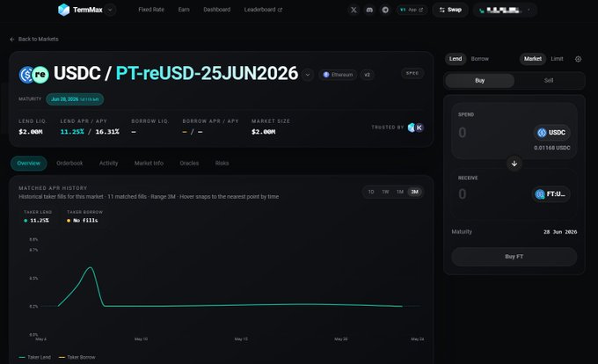Image resolution: width=598 pixels, height=364 pixels.
Task: Open the Earn page
Action: click(x=184, y=10)
